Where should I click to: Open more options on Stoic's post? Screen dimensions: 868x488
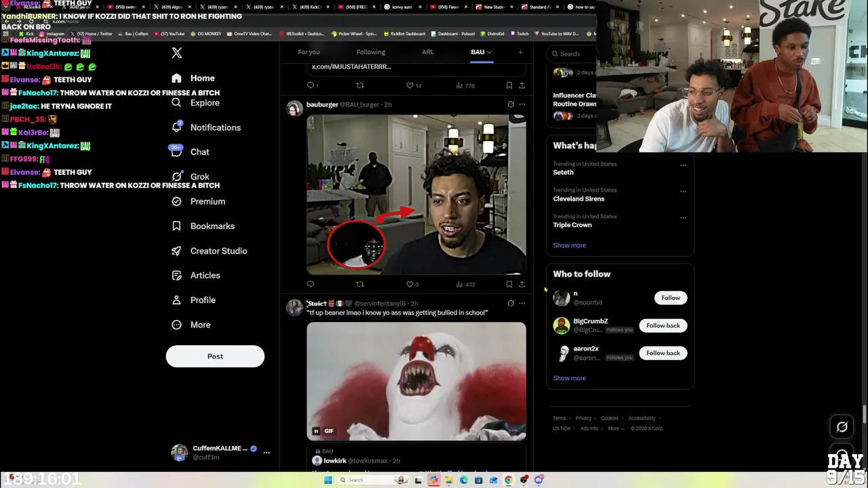coord(521,303)
